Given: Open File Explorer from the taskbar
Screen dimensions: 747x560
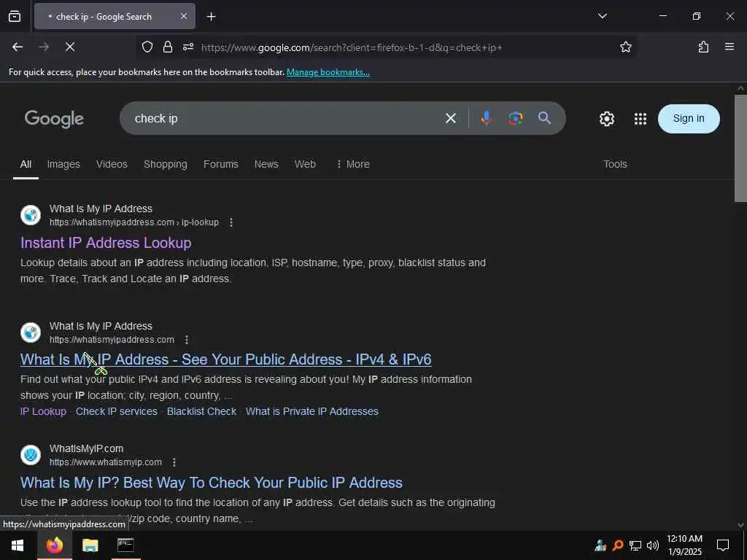Looking at the screenshot, I should (90, 545).
